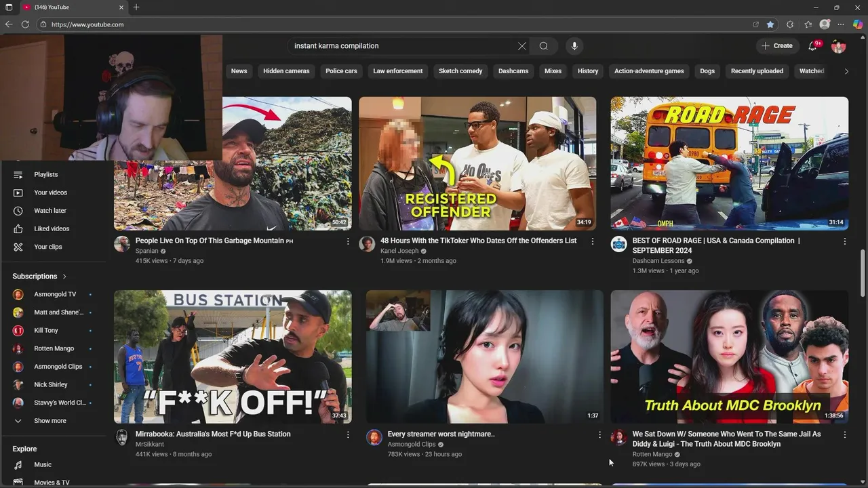Click the search text field
The width and height of the screenshot is (868, 488).
pos(400,46)
